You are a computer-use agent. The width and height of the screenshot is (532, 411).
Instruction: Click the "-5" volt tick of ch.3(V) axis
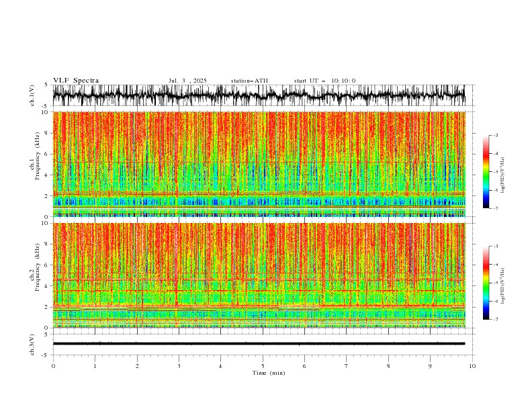46,355
